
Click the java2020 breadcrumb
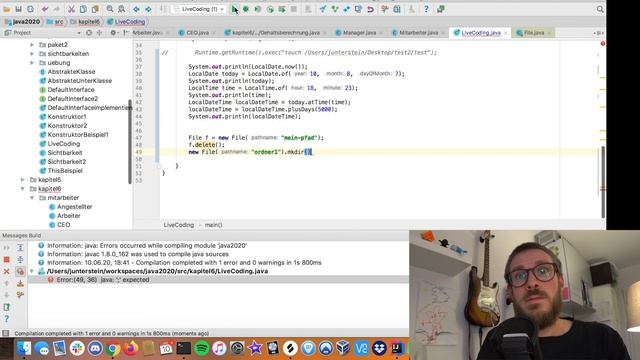[x=22, y=22]
